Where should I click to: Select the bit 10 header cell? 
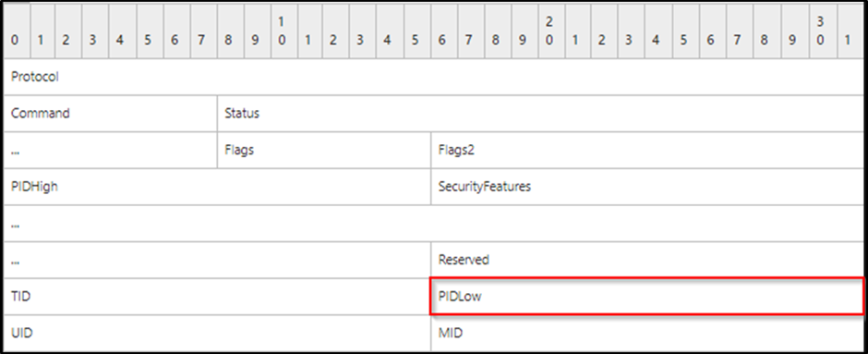pyautogui.click(x=284, y=31)
